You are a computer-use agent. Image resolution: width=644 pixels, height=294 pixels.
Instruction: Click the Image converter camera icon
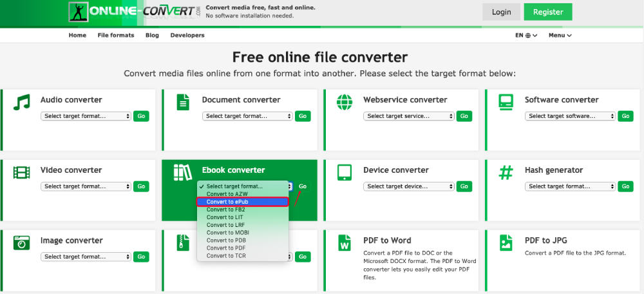coord(23,243)
